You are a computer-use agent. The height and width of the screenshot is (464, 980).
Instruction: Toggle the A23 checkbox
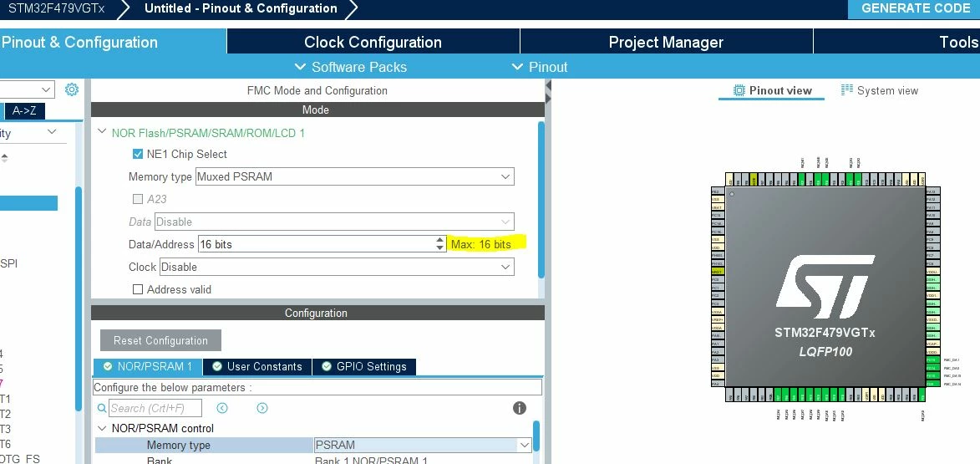[138, 199]
